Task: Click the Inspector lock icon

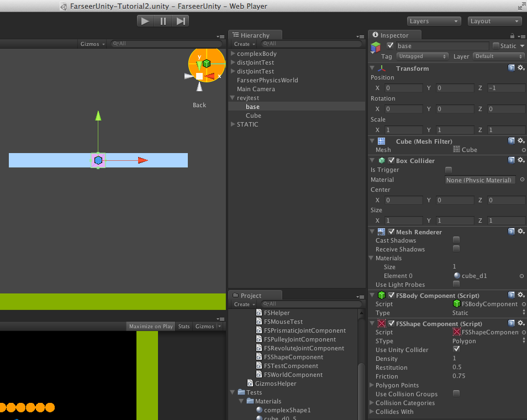Action: pos(512,35)
